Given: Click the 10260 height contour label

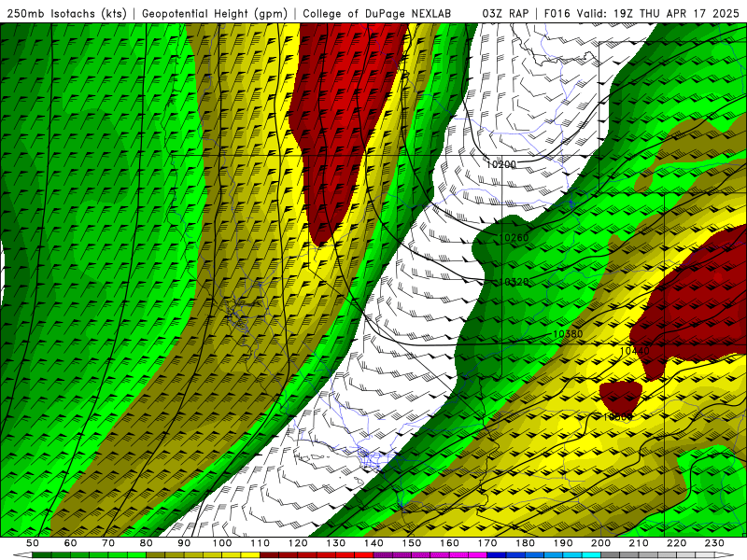Looking at the screenshot, I should [514, 238].
